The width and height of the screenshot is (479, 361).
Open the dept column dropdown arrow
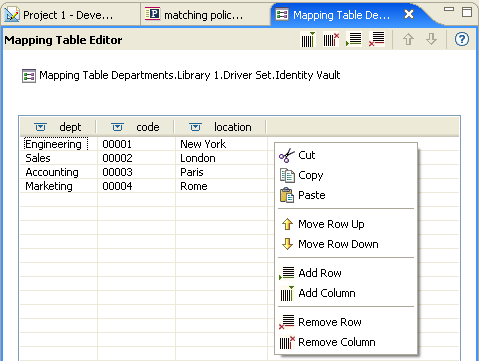point(40,127)
